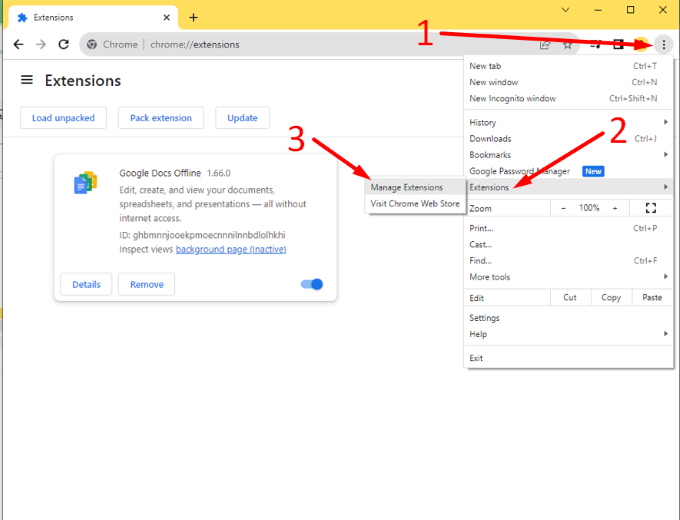
Task: Close the Extensions tab
Action: click(167, 17)
